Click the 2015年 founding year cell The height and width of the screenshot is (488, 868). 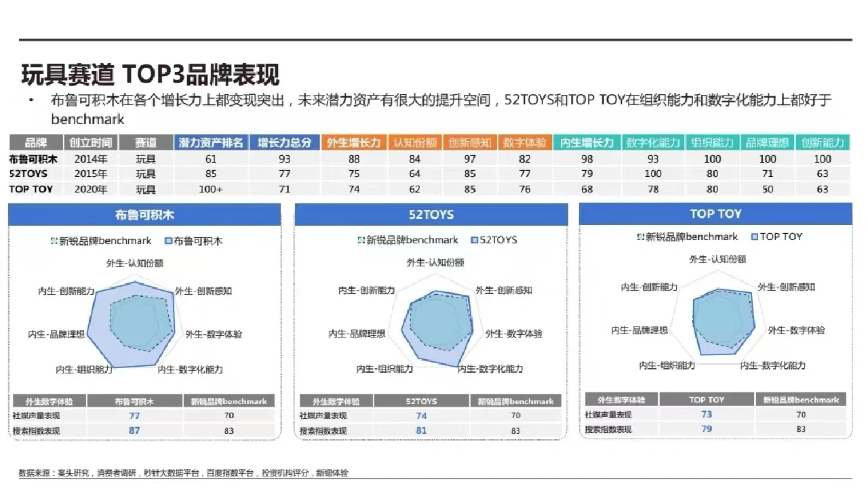click(91, 174)
